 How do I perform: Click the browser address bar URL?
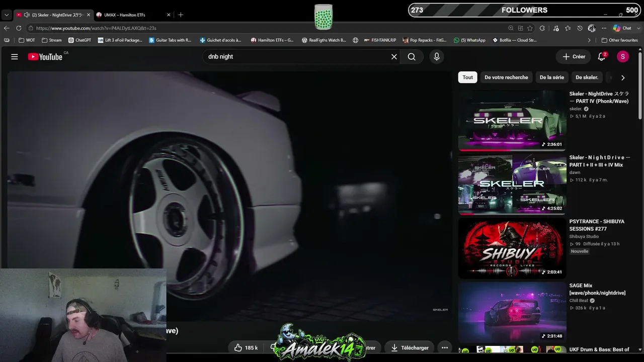(96, 28)
